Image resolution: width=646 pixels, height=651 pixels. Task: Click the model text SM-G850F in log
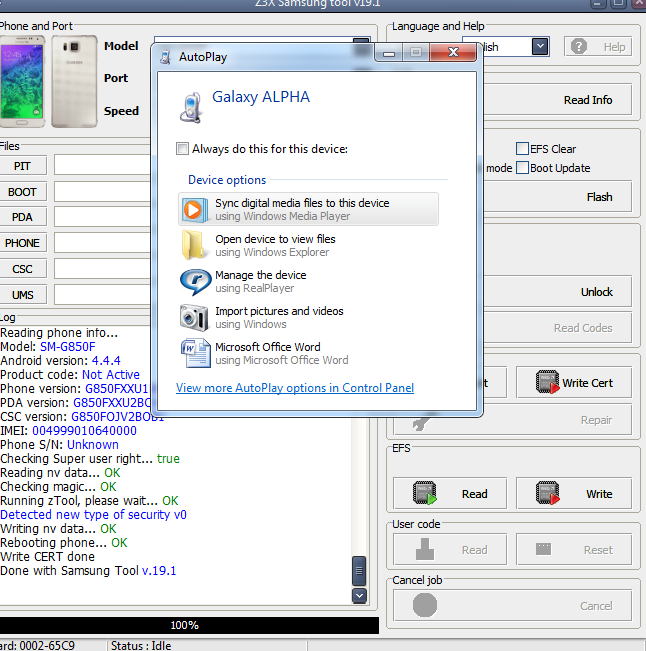click(x=68, y=347)
